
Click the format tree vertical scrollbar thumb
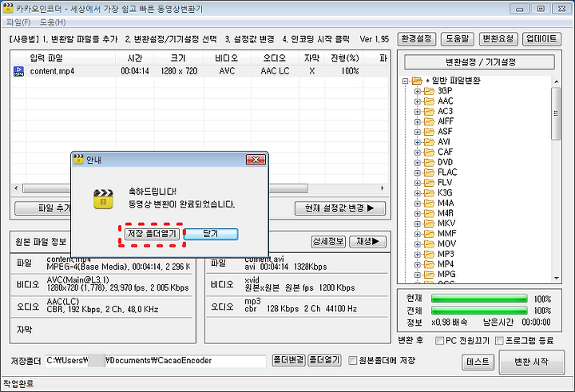[x=556, y=113]
